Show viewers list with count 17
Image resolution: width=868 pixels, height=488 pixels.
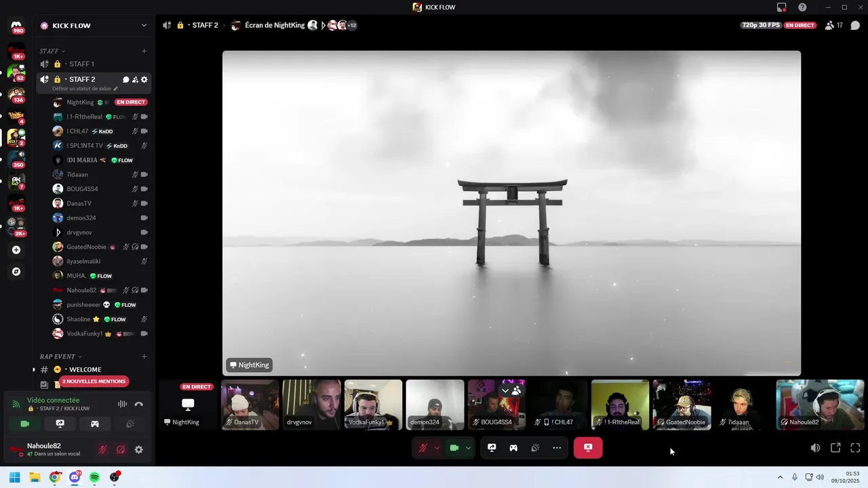(x=834, y=25)
